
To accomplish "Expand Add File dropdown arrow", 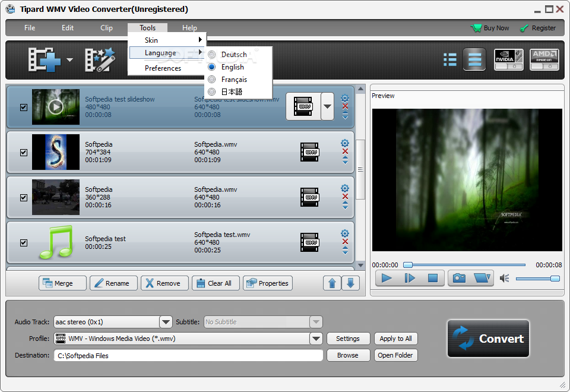I will pyautogui.click(x=70, y=59).
